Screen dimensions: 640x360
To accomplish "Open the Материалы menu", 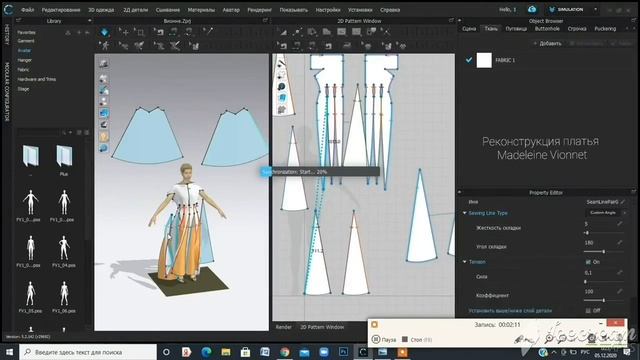I will [201, 9].
